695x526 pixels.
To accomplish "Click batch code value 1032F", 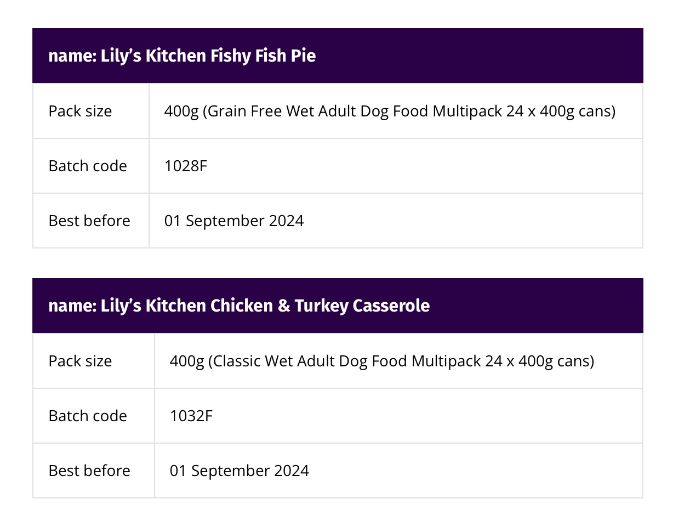I will coord(191,416).
